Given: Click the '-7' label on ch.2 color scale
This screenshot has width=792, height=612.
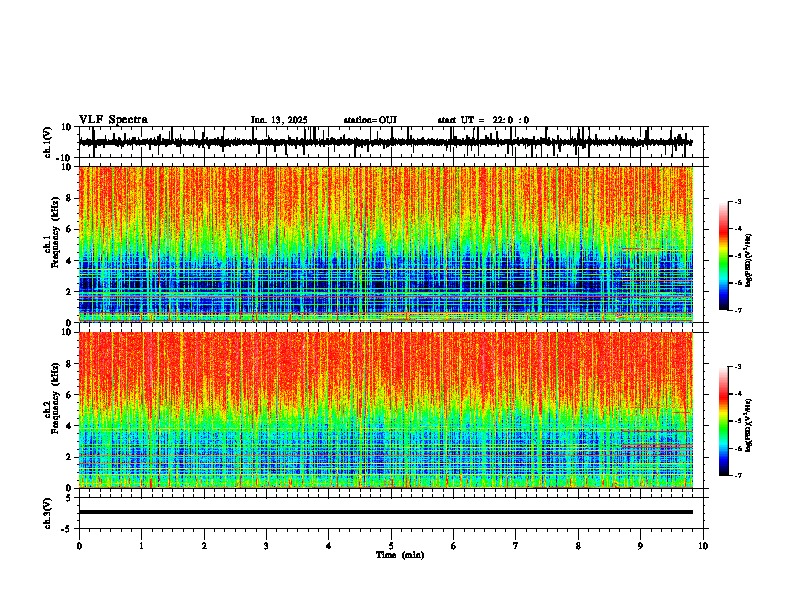Looking at the screenshot, I should [x=738, y=475].
